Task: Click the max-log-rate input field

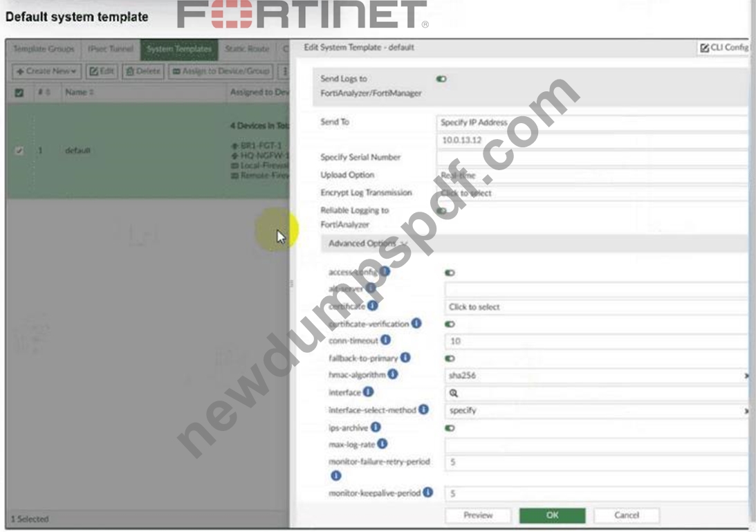Action: tap(598, 446)
